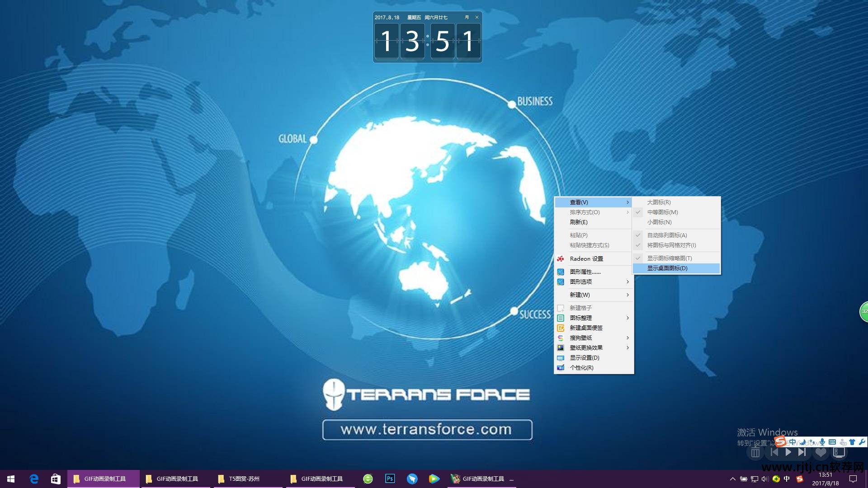Select 小图标(N) small icons option
This screenshot has height=488, width=868.
pyautogui.click(x=676, y=222)
